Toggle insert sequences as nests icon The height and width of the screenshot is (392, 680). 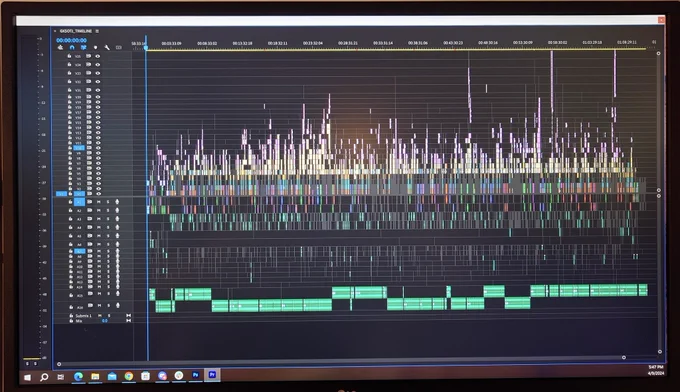point(60,47)
